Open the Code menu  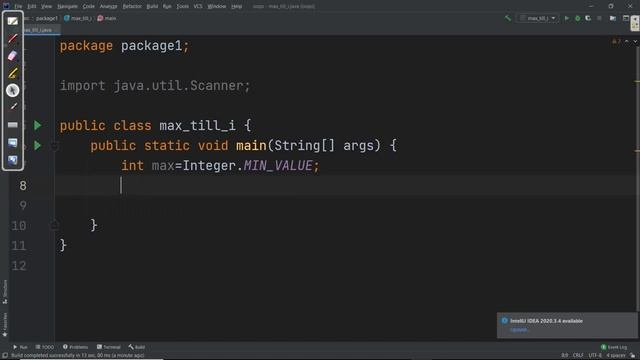[89, 6]
